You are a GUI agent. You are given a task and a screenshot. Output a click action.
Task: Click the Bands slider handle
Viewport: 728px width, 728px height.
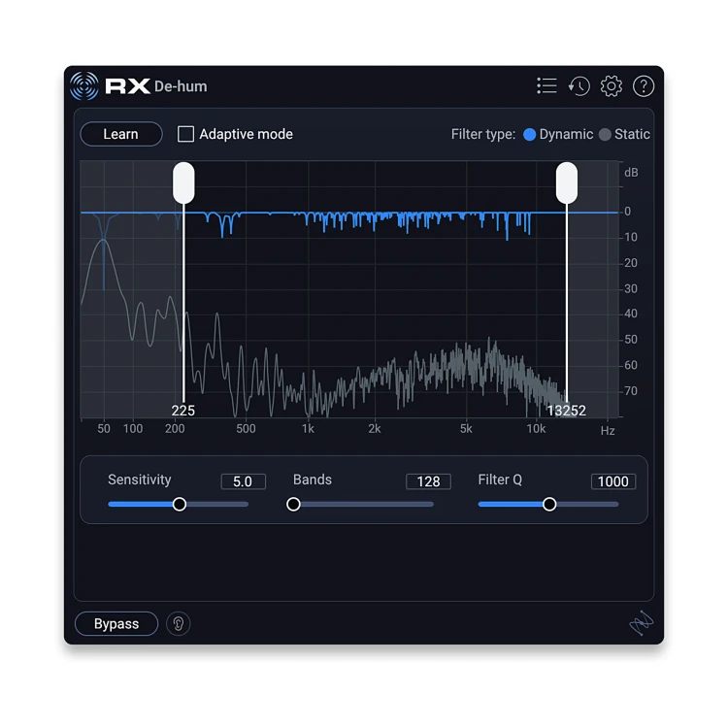(x=293, y=504)
